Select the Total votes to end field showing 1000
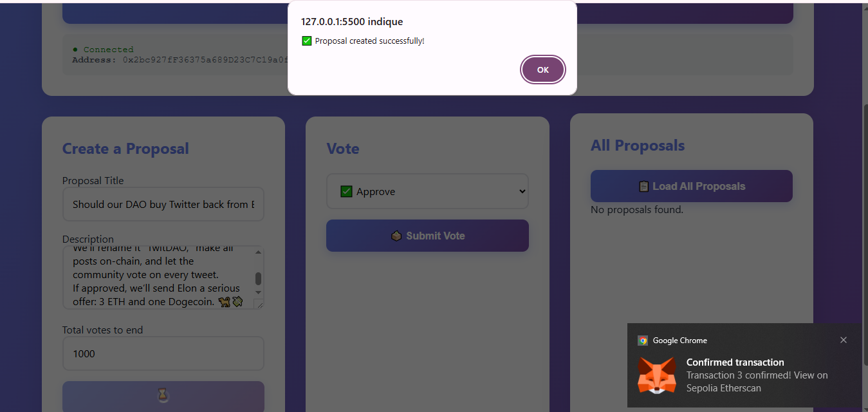The width and height of the screenshot is (868, 412). pos(163,353)
